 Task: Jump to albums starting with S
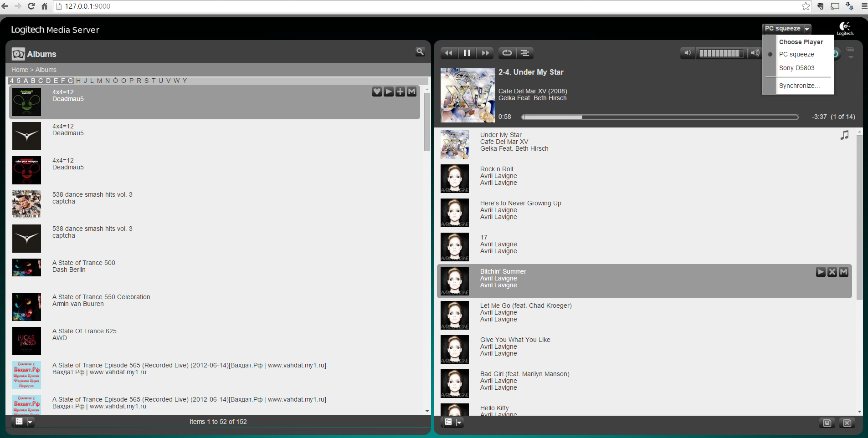click(146, 81)
